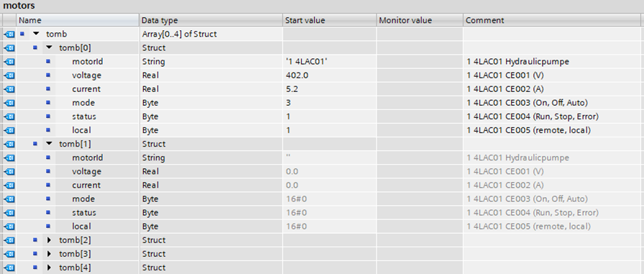Click the Monitor value column header
Image resolution: width=644 pixels, height=274 pixels.
point(420,20)
